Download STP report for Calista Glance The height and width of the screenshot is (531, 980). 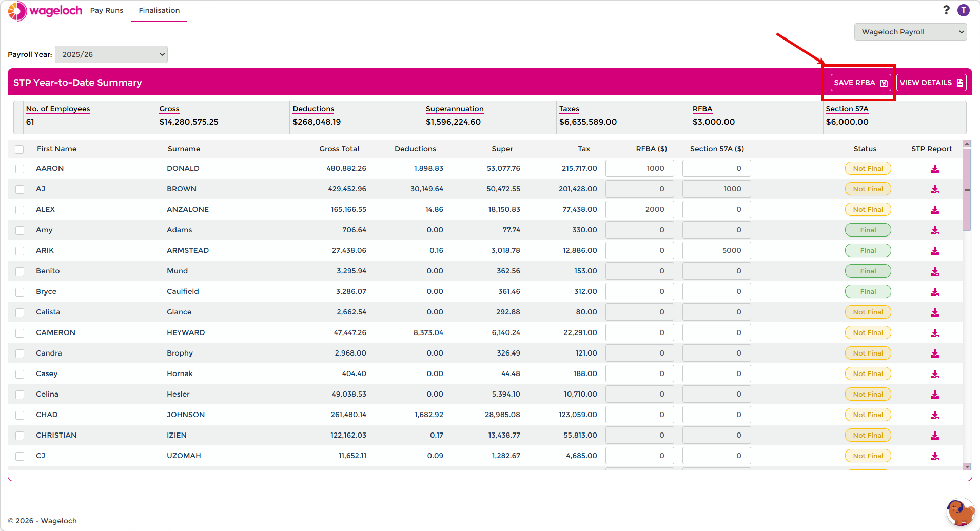click(x=935, y=312)
